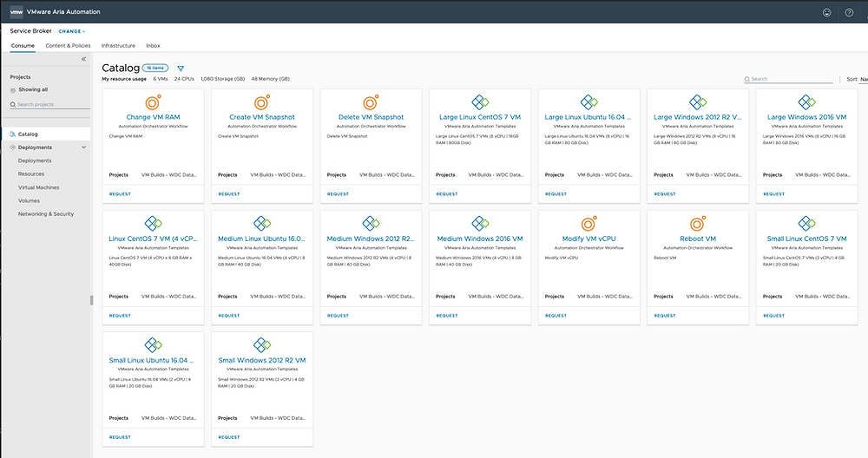Open the help question mark icon
868x458 pixels.
click(849, 12)
